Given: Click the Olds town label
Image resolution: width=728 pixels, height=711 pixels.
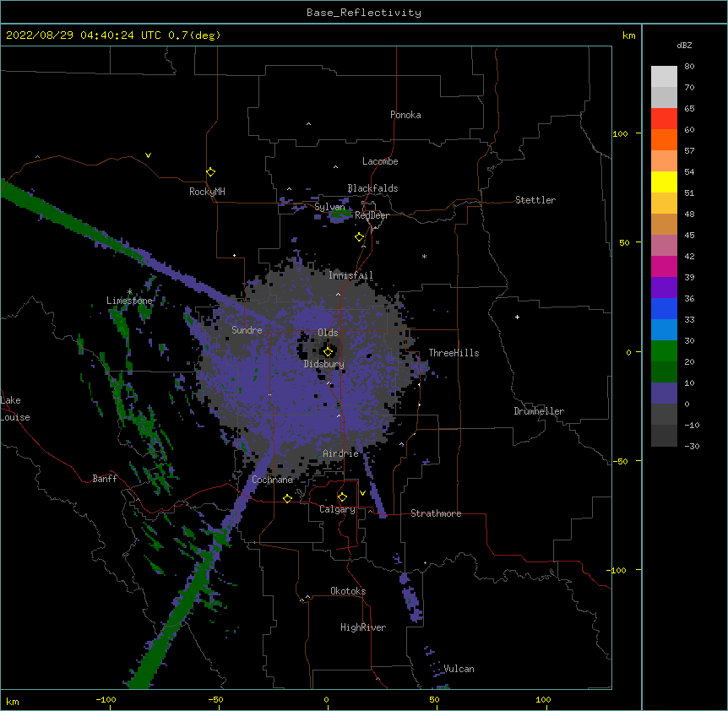Looking at the screenshot, I should pos(328,333).
